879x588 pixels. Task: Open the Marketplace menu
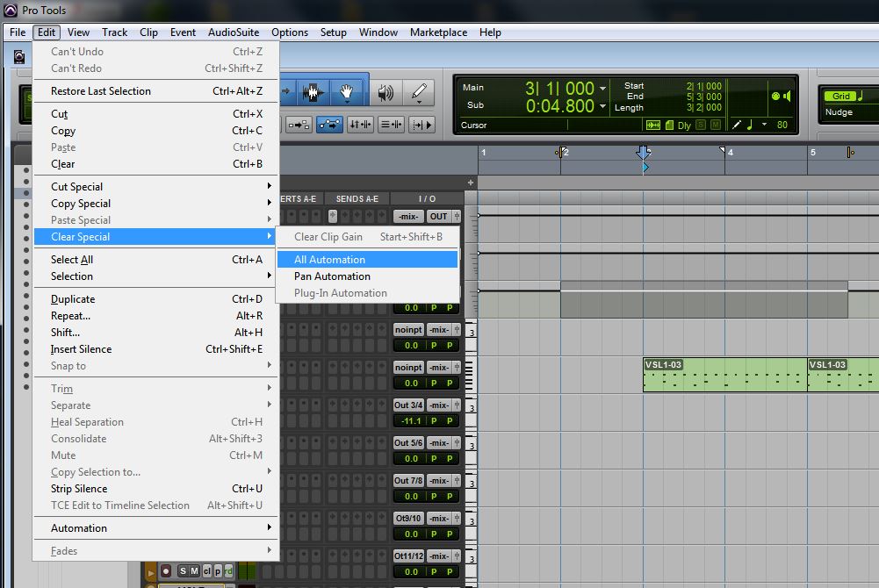pos(438,32)
